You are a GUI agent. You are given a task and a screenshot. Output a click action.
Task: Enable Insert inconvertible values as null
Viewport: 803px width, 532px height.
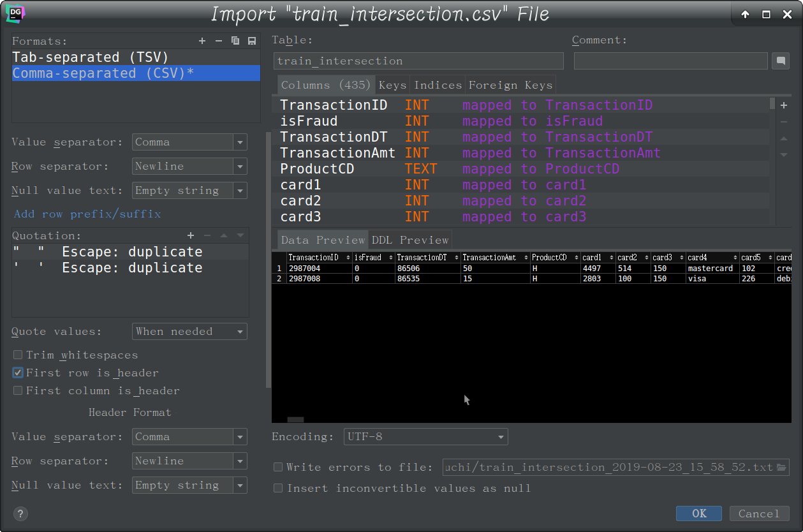point(278,488)
